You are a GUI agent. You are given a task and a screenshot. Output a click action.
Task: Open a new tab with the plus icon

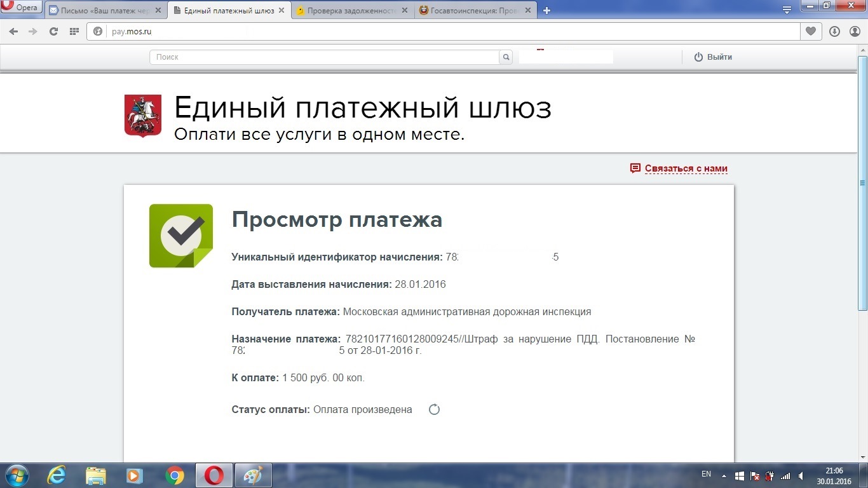(546, 11)
